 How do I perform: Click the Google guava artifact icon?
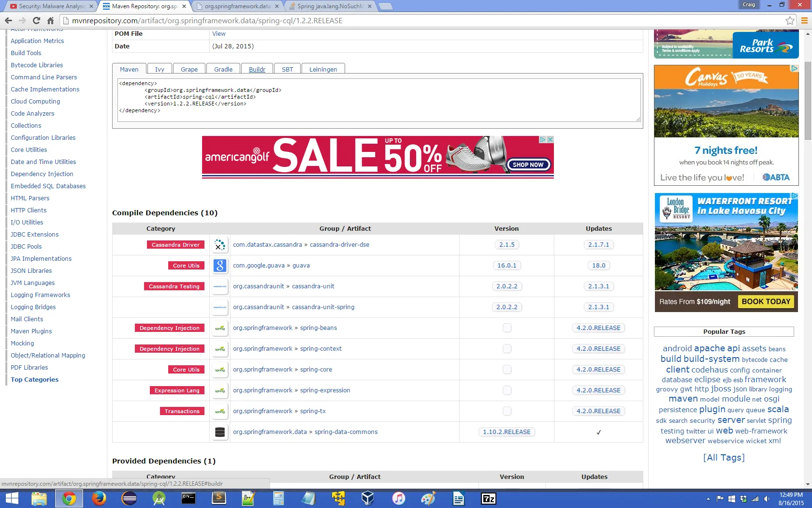(220, 266)
